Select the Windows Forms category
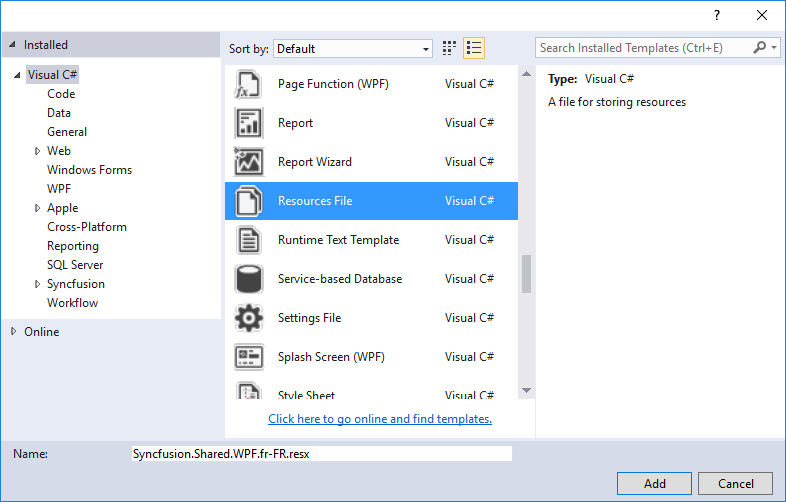786x502 pixels. [90, 170]
